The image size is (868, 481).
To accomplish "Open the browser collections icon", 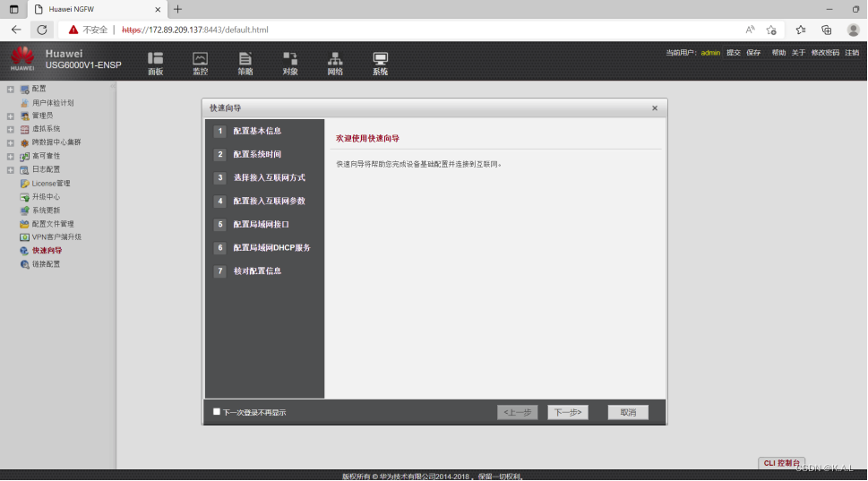I will point(827,30).
